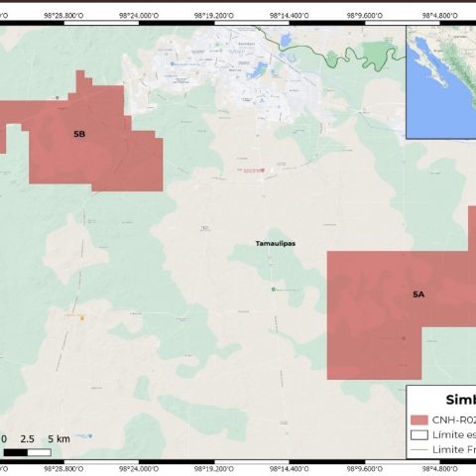Select the red marker icon near the map center
476x476 pixels.
point(263,171)
